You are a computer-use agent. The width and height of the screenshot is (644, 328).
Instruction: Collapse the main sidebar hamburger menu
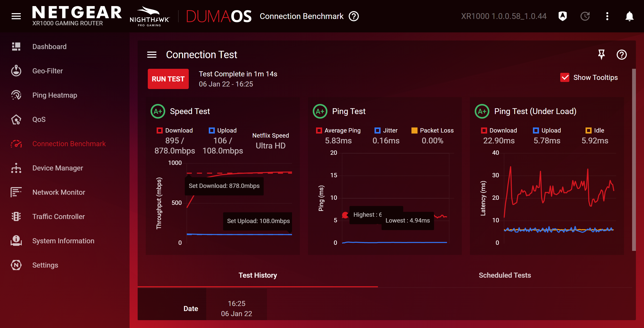16,16
